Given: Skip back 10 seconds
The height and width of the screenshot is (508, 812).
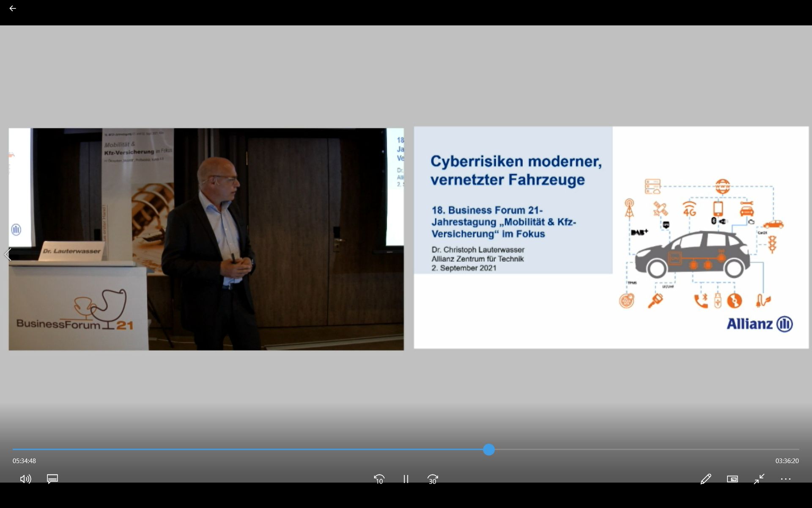Looking at the screenshot, I should click(379, 479).
